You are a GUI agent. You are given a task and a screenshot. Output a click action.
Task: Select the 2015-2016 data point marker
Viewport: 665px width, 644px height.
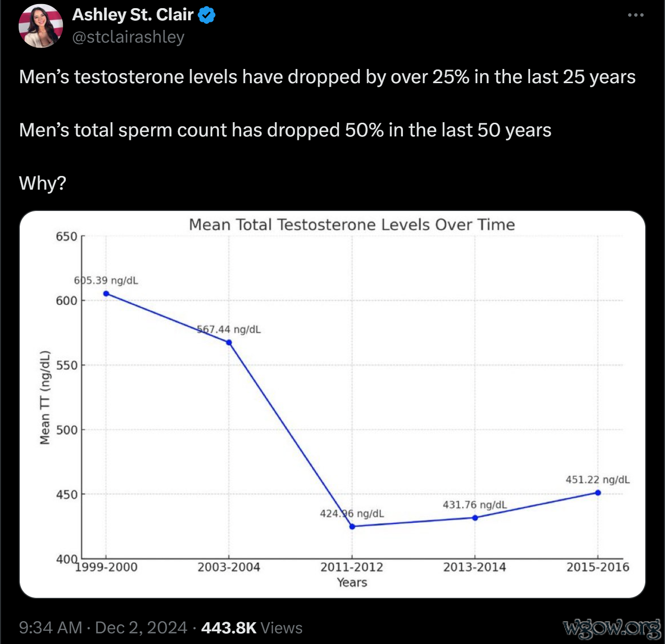click(x=598, y=492)
